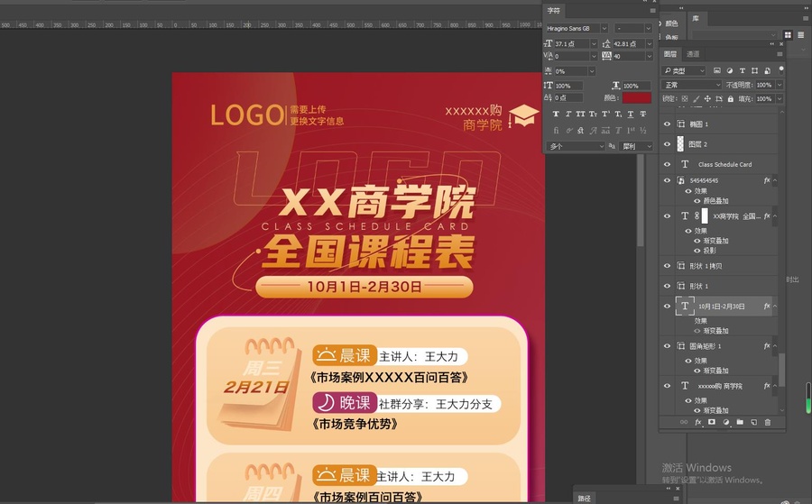Enable fractions ½ OpenType icon

pyautogui.click(x=642, y=131)
